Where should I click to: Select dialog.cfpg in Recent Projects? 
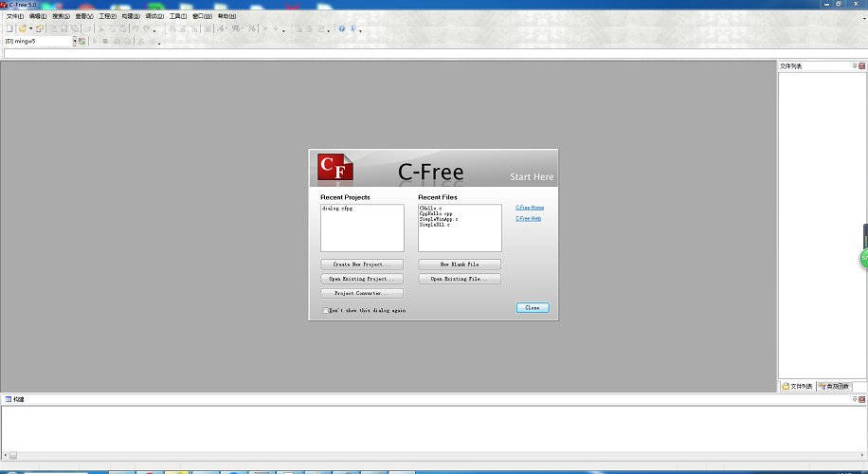[x=337, y=209]
